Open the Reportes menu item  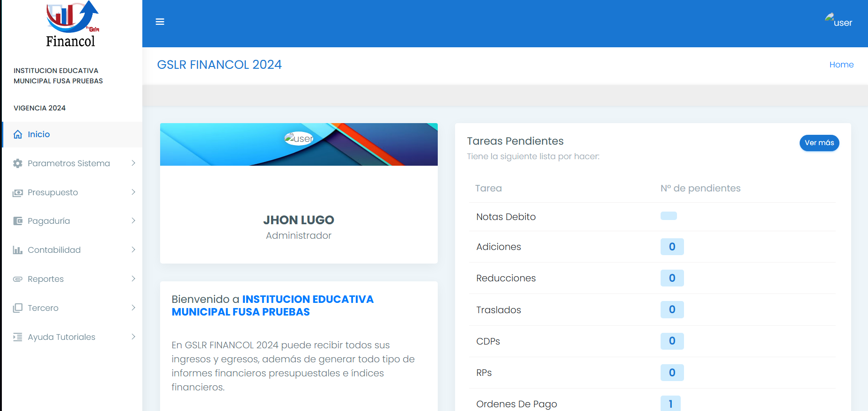click(x=45, y=279)
